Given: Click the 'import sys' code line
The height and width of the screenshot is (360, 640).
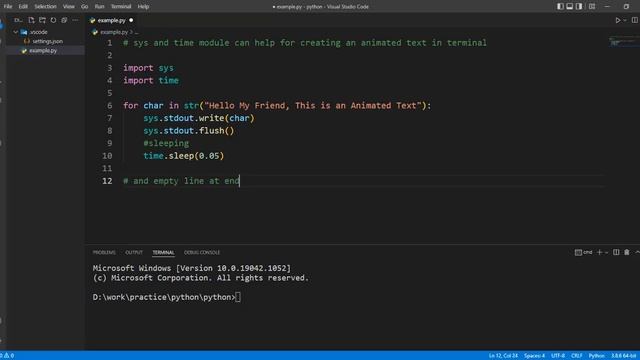Looking at the screenshot, I should pos(148,68).
